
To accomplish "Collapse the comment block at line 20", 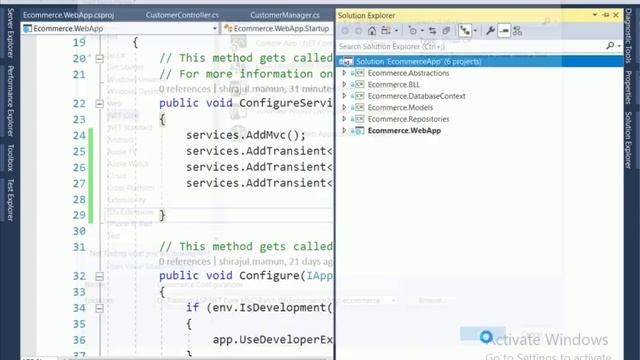I will [x=99, y=59].
